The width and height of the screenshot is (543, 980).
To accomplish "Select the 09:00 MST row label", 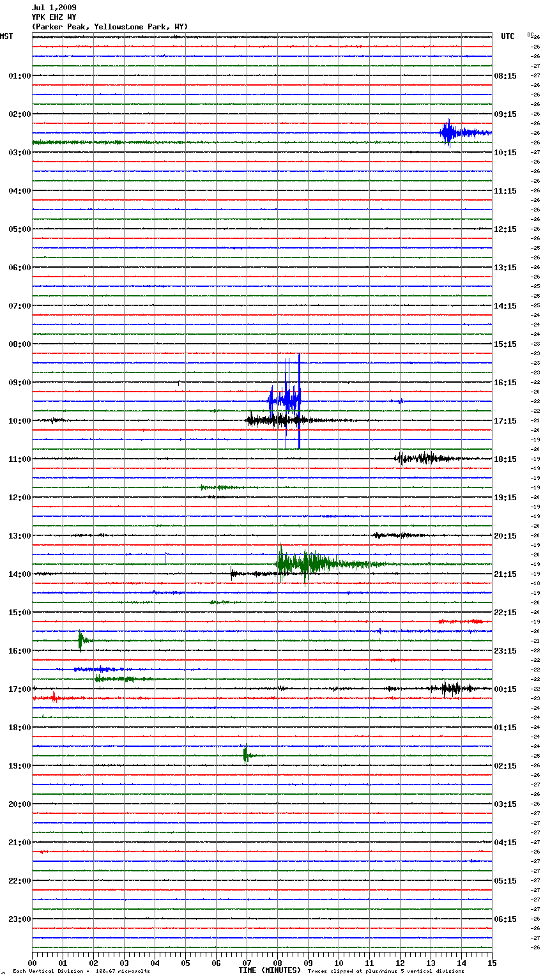I will tap(20, 383).
